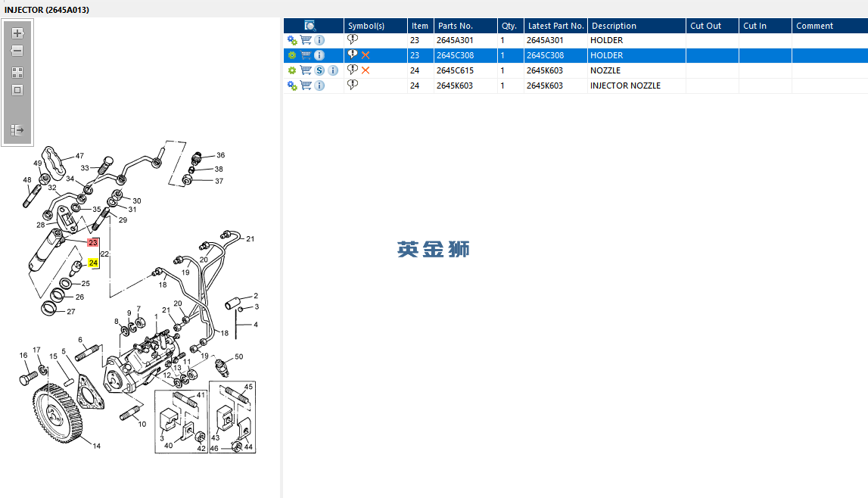This screenshot has height=498, width=868.
Task: Click the Comment column header
Action: coord(830,26)
